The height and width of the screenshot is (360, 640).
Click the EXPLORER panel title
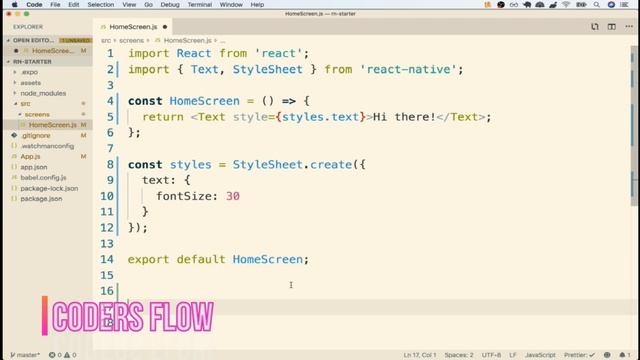(28, 27)
